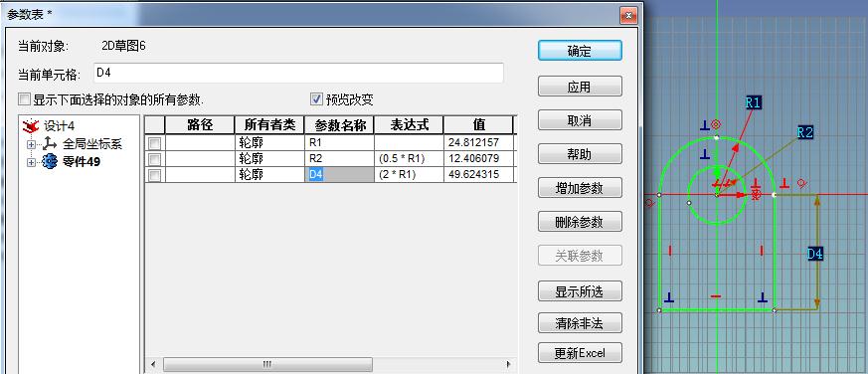The image size is (868, 374).
Task: Click the horizontal scrollbar left arrow
Action: click(153, 365)
